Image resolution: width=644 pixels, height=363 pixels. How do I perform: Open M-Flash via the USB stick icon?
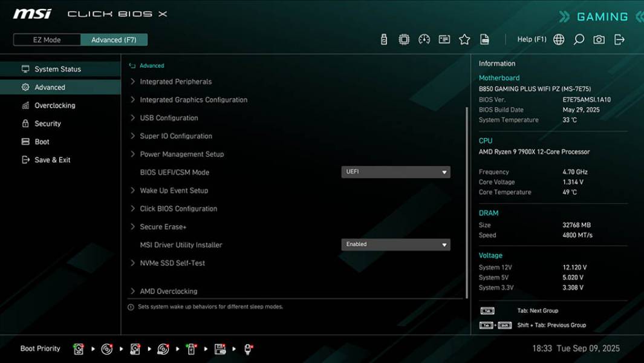click(383, 39)
